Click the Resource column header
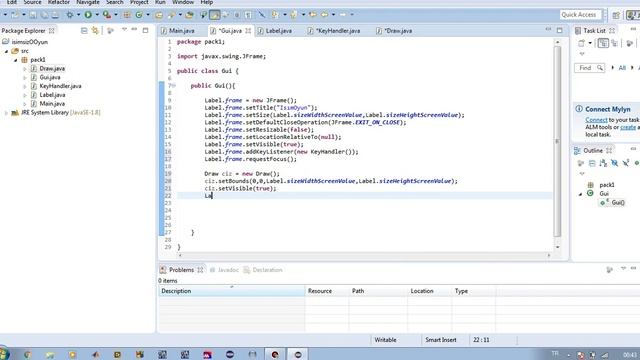This screenshot has width=640, height=360. (x=327, y=291)
